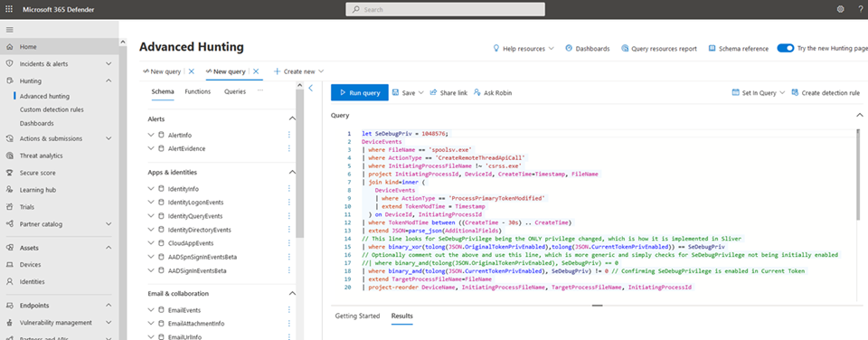Collapse the Hunting section chevron

tap(108, 80)
